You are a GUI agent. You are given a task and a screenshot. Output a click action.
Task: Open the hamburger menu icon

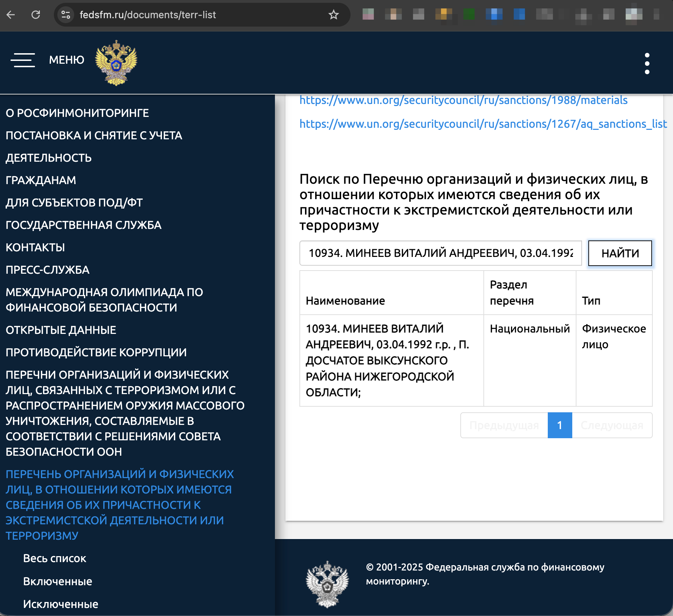pyautogui.click(x=23, y=60)
